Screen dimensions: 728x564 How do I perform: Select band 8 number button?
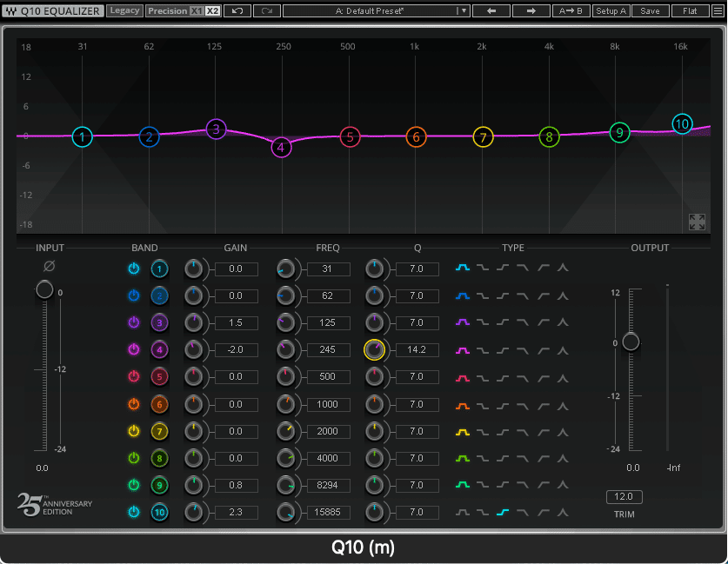click(159, 458)
